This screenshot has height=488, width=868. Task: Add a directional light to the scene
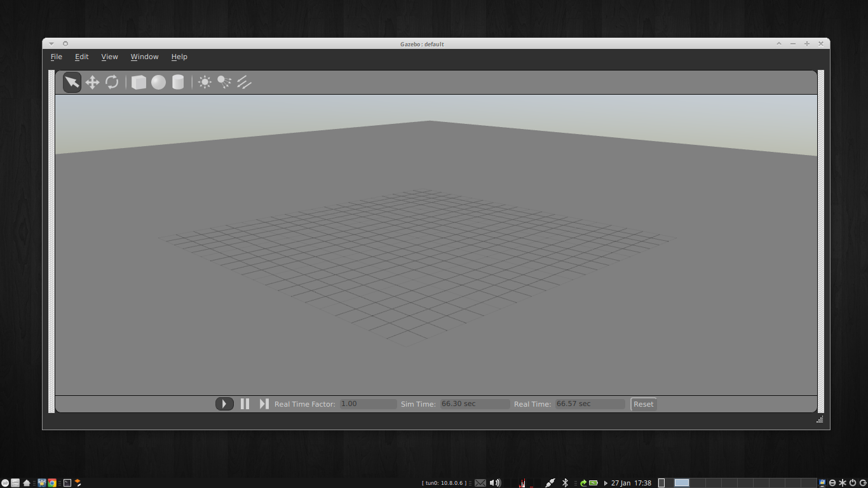click(244, 81)
